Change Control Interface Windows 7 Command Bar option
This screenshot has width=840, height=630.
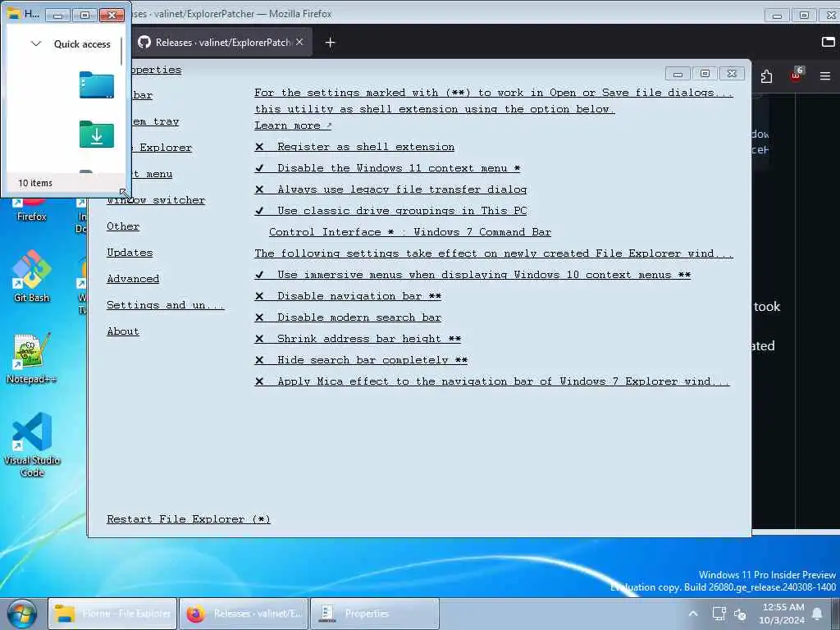(410, 232)
